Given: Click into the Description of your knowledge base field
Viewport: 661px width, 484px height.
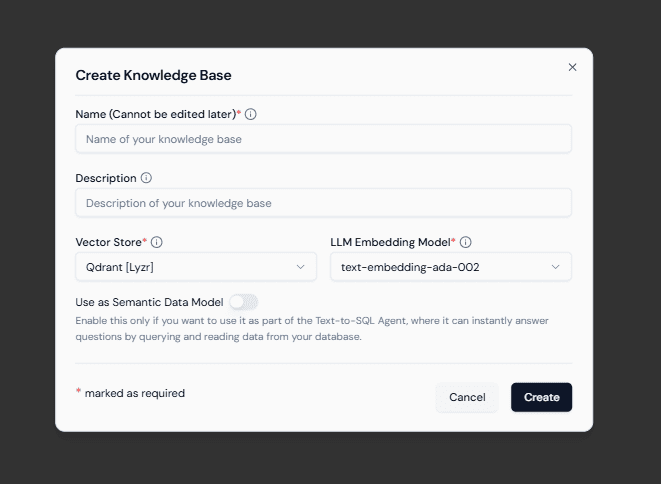Looking at the screenshot, I should (323, 203).
